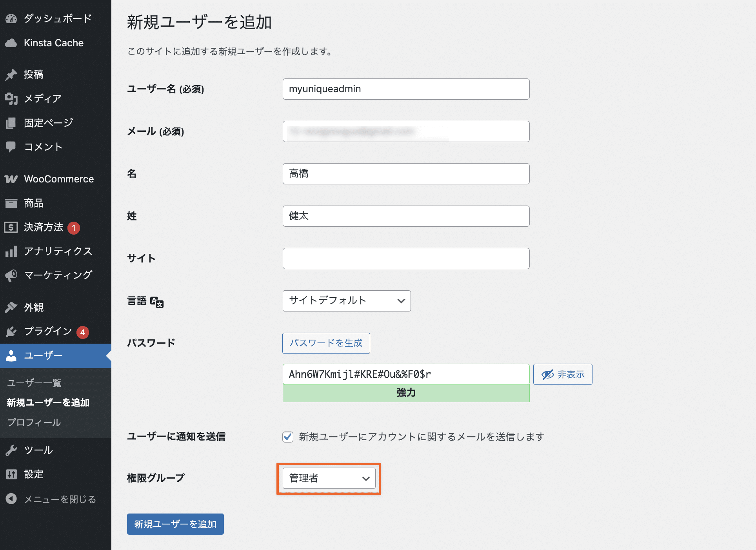756x550 pixels.
Task: Click the Kinsta Cache cloud icon
Action: (x=11, y=43)
